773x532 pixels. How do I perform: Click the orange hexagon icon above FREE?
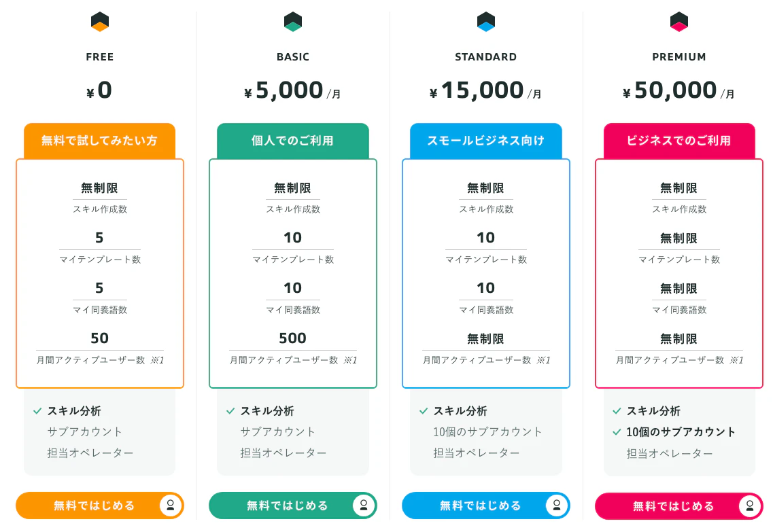[x=100, y=22]
